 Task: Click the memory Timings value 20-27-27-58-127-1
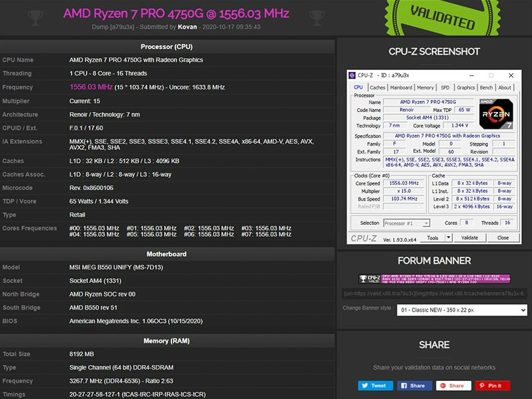point(137,394)
